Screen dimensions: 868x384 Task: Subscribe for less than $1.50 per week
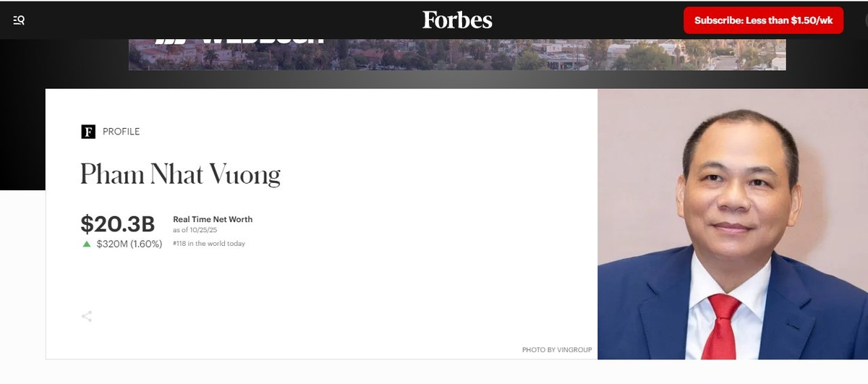(x=763, y=20)
